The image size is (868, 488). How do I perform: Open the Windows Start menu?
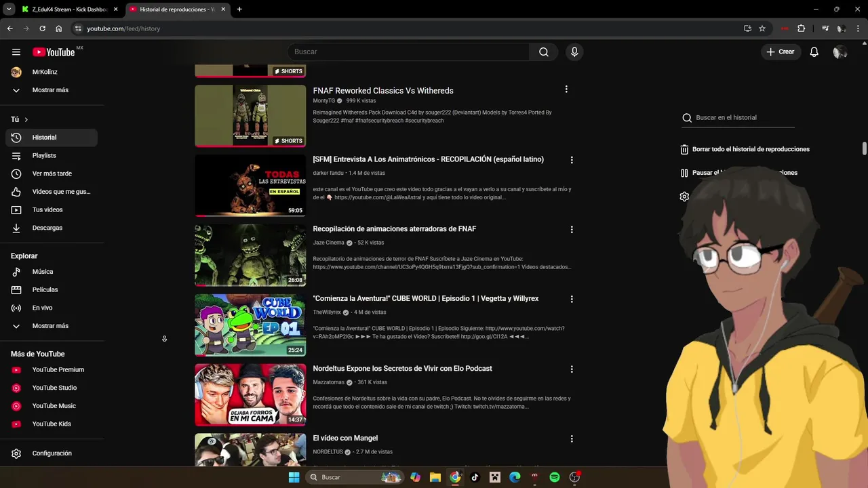click(294, 477)
